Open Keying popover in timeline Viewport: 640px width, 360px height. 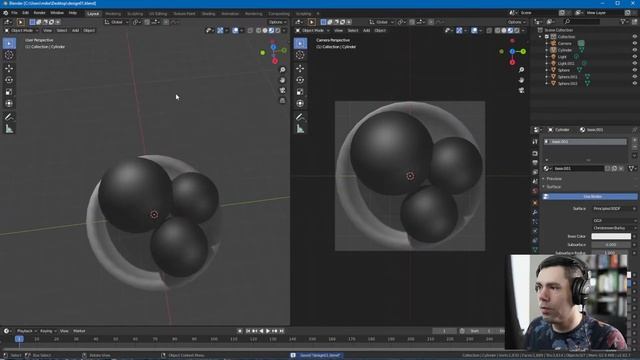[48, 331]
